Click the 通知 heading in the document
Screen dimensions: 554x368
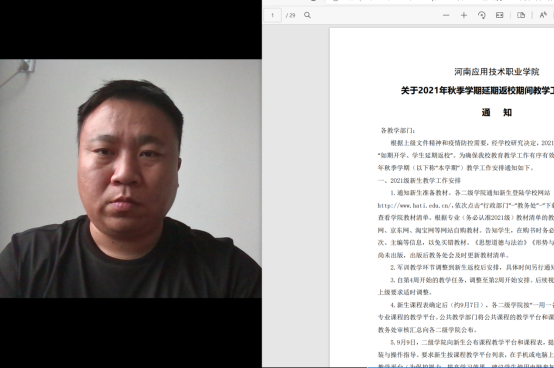pyautogui.click(x=497, y=112)
